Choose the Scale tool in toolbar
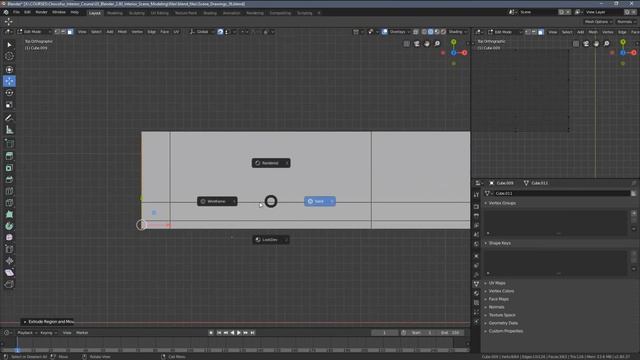This screenshot has height=360, width=640. 9,105
